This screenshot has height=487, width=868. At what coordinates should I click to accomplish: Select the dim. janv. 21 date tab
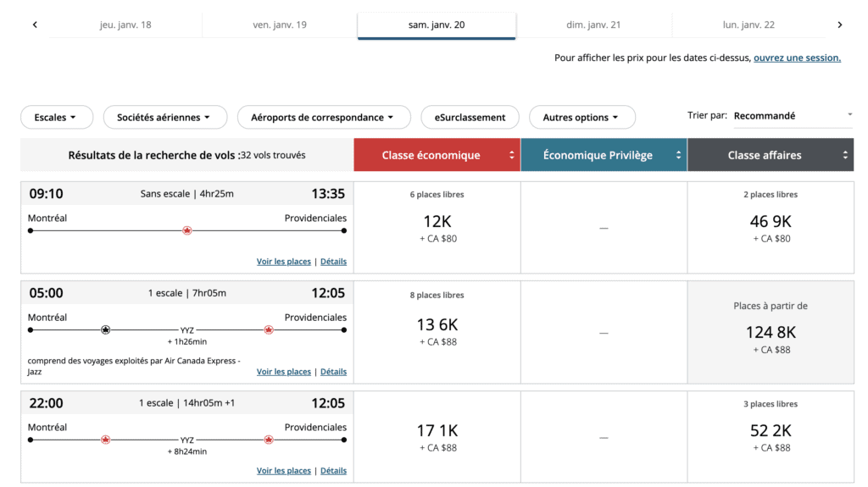pyautogui.click(x=593, y=25)
